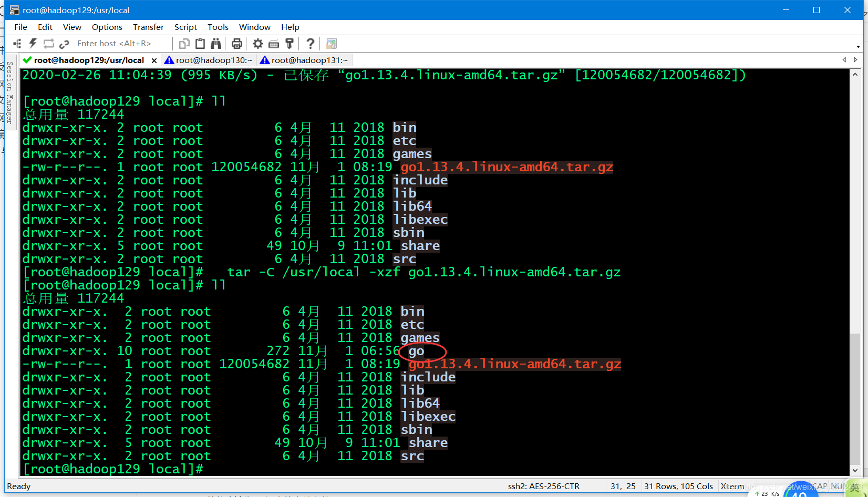The height and width of the screenshot is (497, 868).
Task: Open the Transfer menu
Action: [148, 27]
